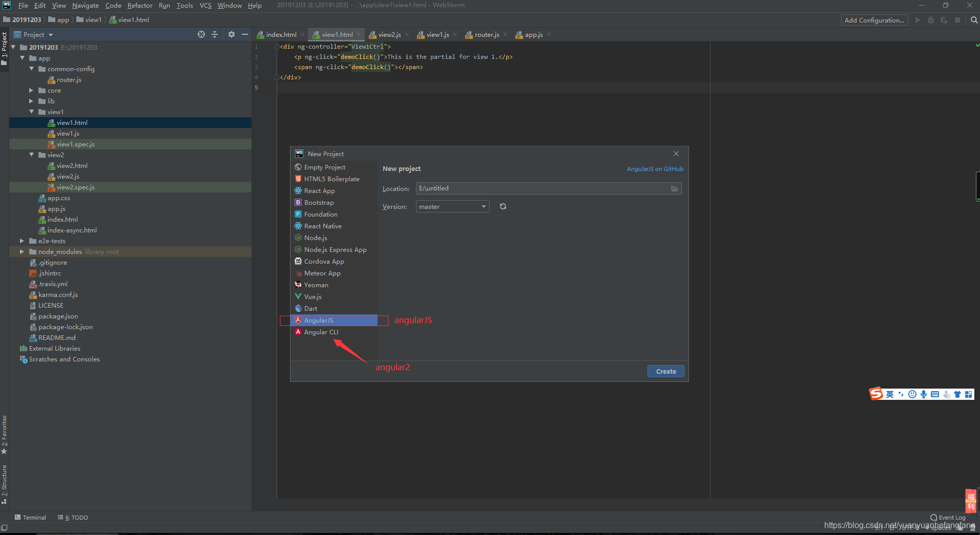Click the browse folder icon in Location field

pos(675,188)
